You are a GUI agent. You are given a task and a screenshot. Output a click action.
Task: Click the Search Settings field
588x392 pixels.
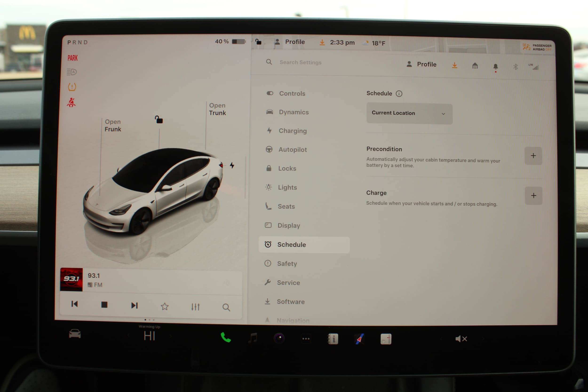(300, 62)
